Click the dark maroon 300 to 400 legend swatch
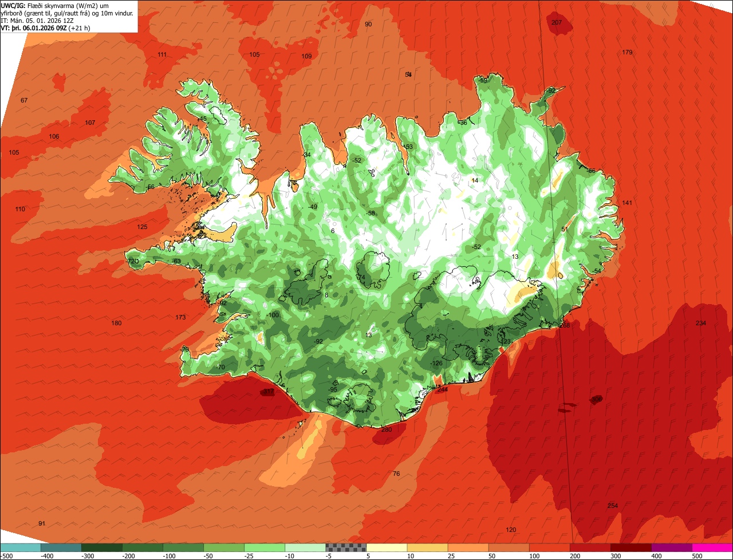This screenshot has width=733, height=560. (x=631, y=547)
